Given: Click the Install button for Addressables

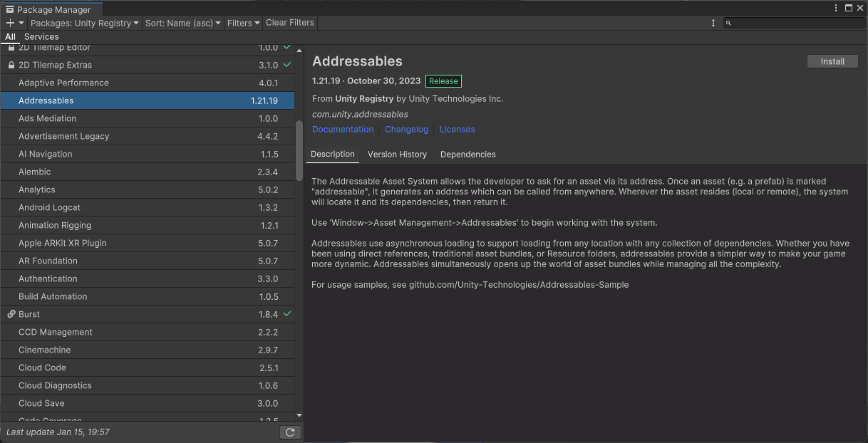Looking at the screenshot, I should pos(832,61).
